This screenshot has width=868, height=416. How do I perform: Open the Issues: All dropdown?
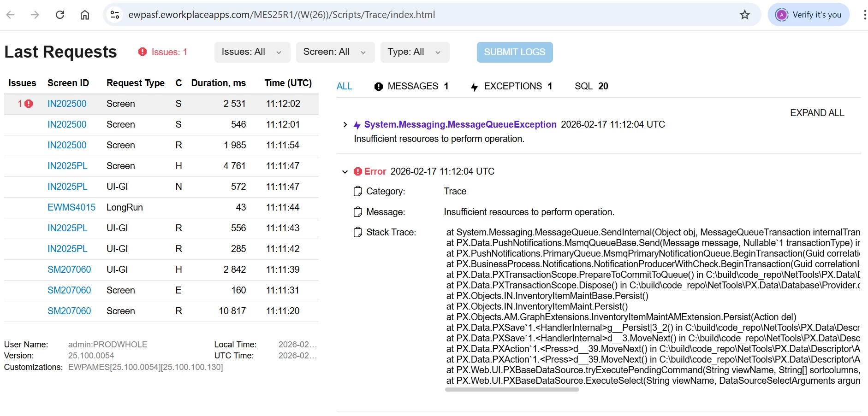[x=252, y=52]
